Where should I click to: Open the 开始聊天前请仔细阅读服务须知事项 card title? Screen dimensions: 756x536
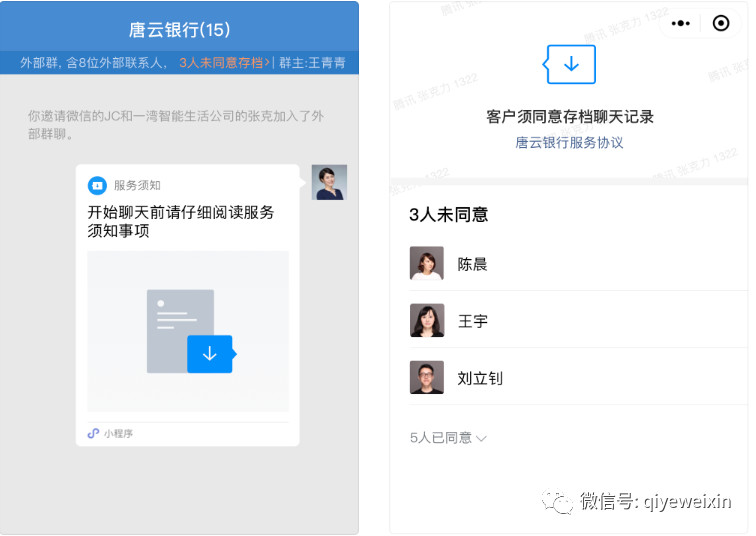(181, 221)
